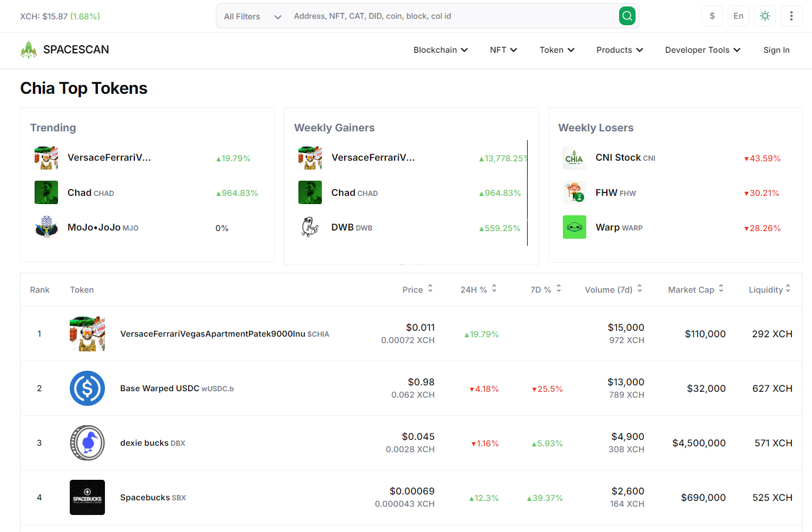This screenshot has height=532, width=812.
Task: Click VersaceFerrariV token icon in Trending
Action: coord(46,158)
